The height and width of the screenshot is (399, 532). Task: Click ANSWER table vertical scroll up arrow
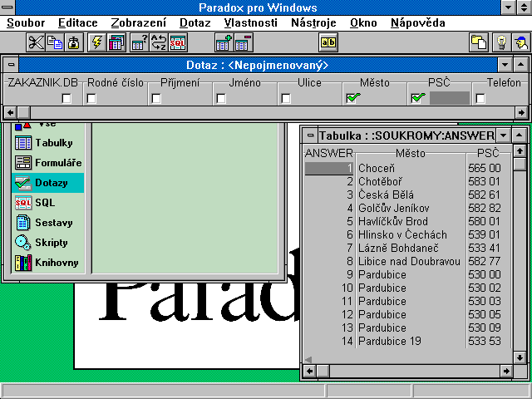coord(520,150)
